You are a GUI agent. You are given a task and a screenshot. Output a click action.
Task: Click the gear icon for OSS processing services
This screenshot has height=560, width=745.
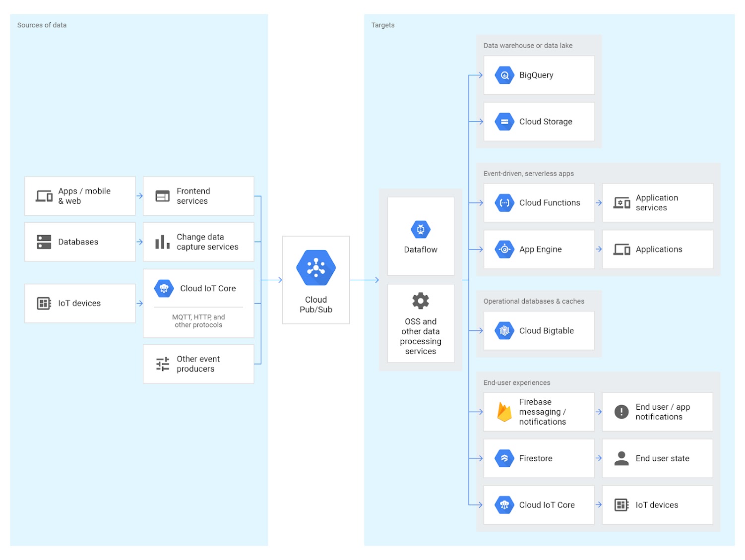(421, 301)
